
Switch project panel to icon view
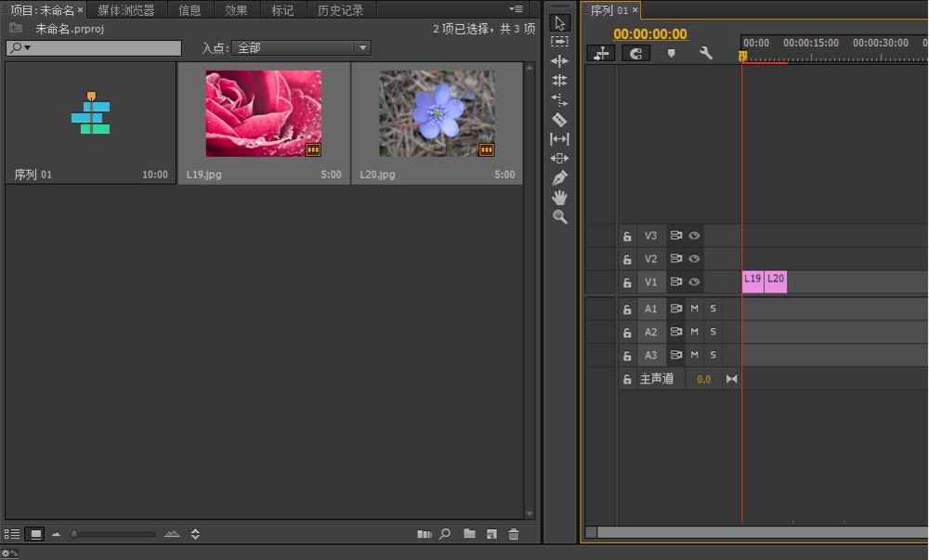(35, 534)
